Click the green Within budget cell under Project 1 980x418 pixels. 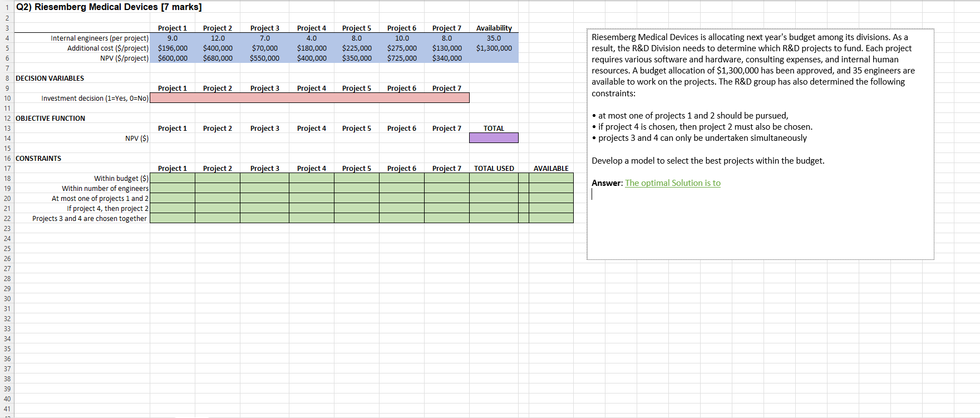pyautogui.click(x=173, y=178)
